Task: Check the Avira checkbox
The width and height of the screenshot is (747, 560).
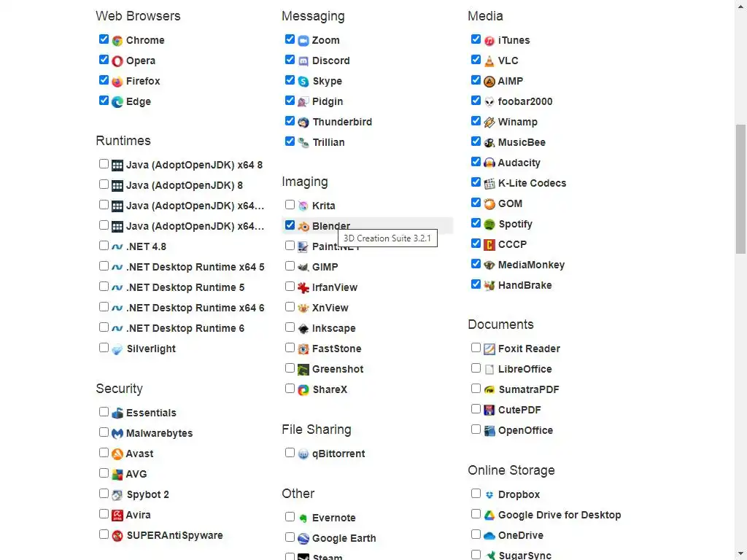Action: click(104, 514)
